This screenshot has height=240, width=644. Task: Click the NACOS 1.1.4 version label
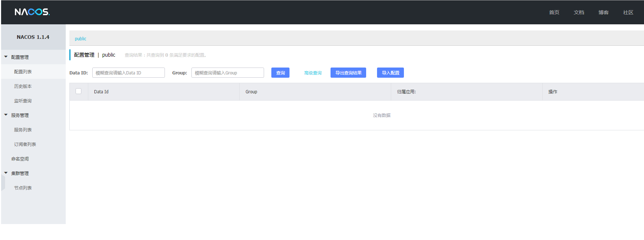click(33, 37)
